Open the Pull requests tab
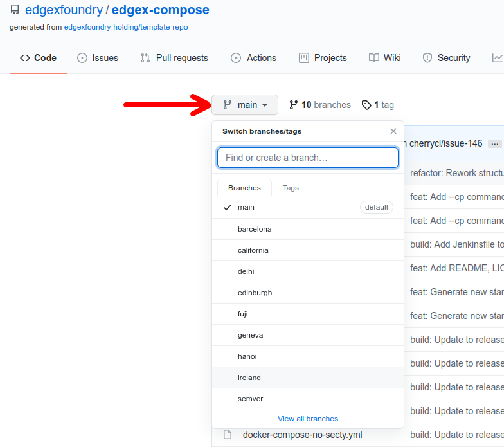The width and height of the screenshot is (504, 447). (x=174, y=58)
